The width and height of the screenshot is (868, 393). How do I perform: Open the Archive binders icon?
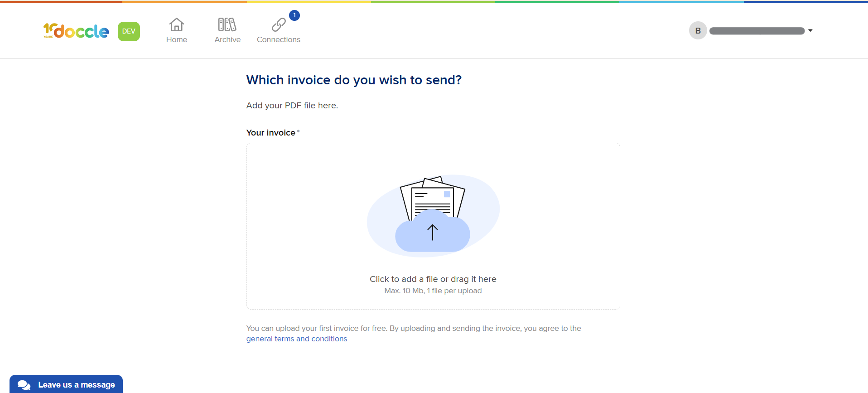[227, 24]
